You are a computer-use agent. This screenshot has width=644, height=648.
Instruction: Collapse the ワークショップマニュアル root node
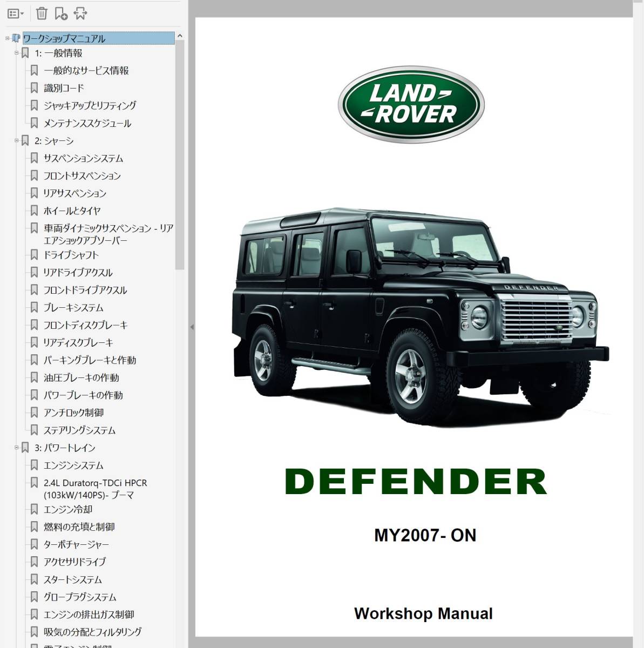[x=8, y=38]
